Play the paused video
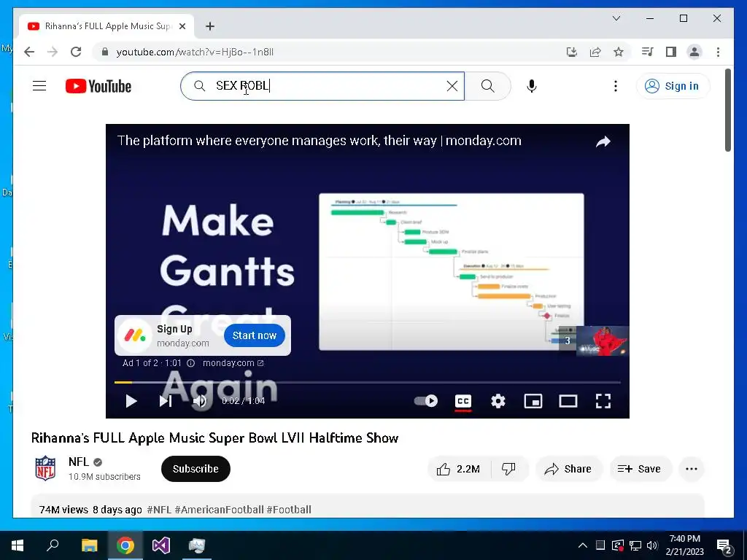Image resolution: width=747 pixels, height=560 pixels. click(x=131, y=401)
